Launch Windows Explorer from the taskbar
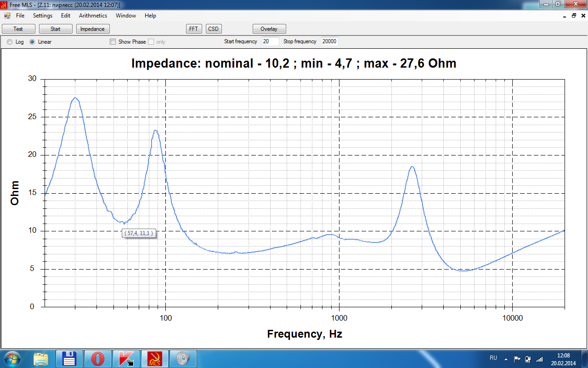The width and height of the screenshot is (588, 368). click(41, 359)
